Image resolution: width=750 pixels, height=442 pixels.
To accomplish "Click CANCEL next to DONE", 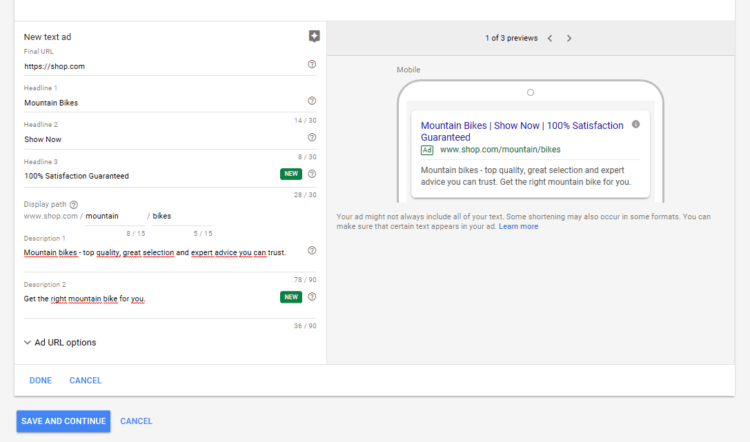I will click(x=86, y=380).
